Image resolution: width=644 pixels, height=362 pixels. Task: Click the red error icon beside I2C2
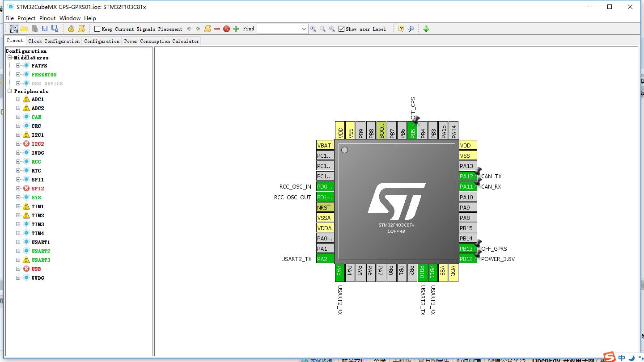tap(26, 144)
